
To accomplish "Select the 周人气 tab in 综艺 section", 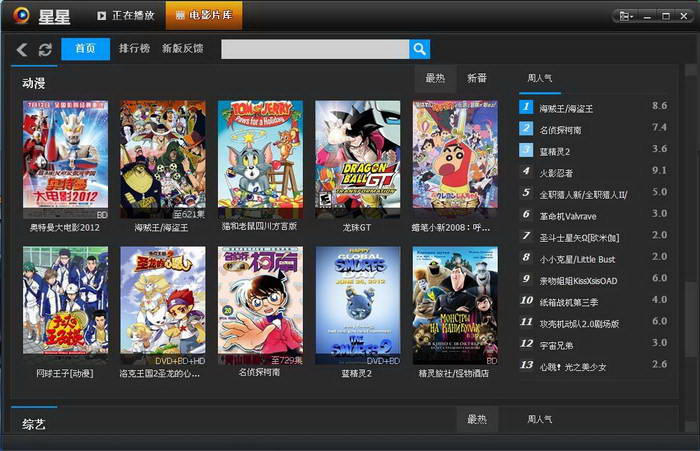I will coord(539,419).
